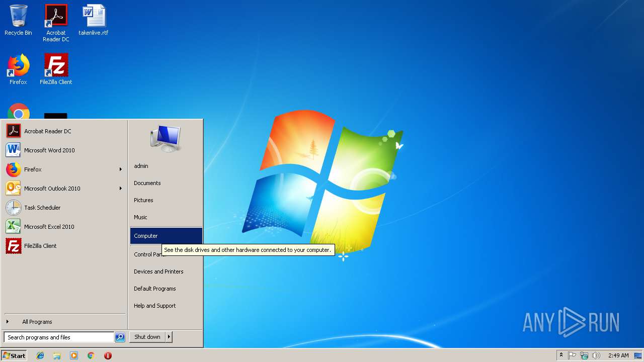Open Windows Explorer folder on taskbar
The width and height of the screenshot is (644, 362).
(57, 355)
